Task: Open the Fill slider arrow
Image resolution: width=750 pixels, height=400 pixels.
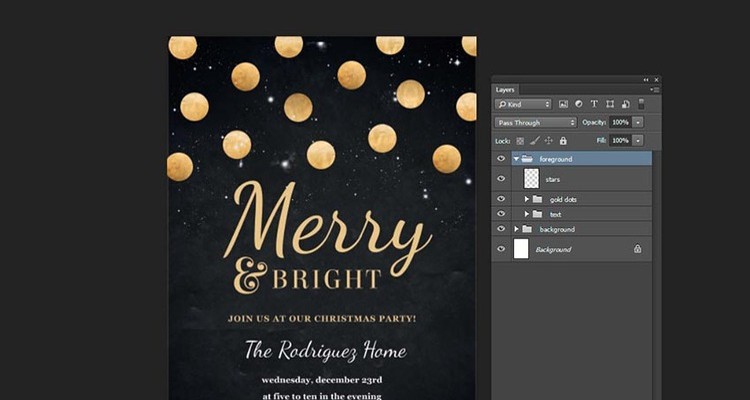Action: pyautogui.click(x=638, y=141)
